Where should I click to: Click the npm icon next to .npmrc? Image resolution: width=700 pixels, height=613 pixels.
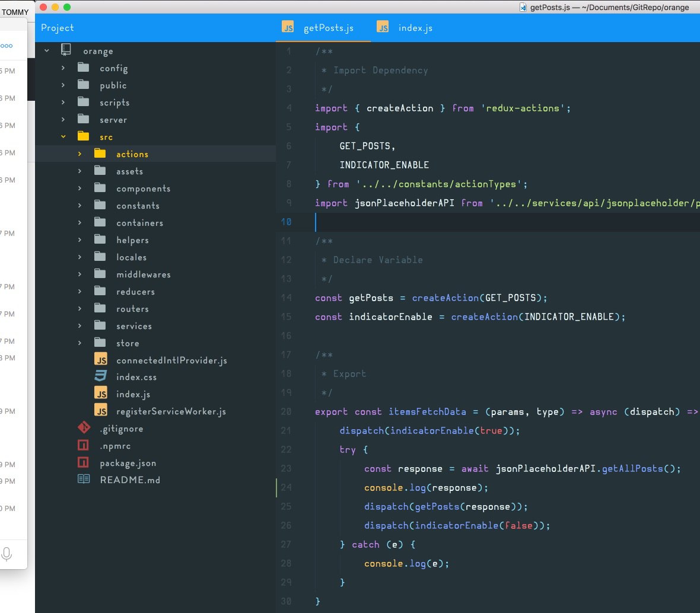click(x=84, y=445)
